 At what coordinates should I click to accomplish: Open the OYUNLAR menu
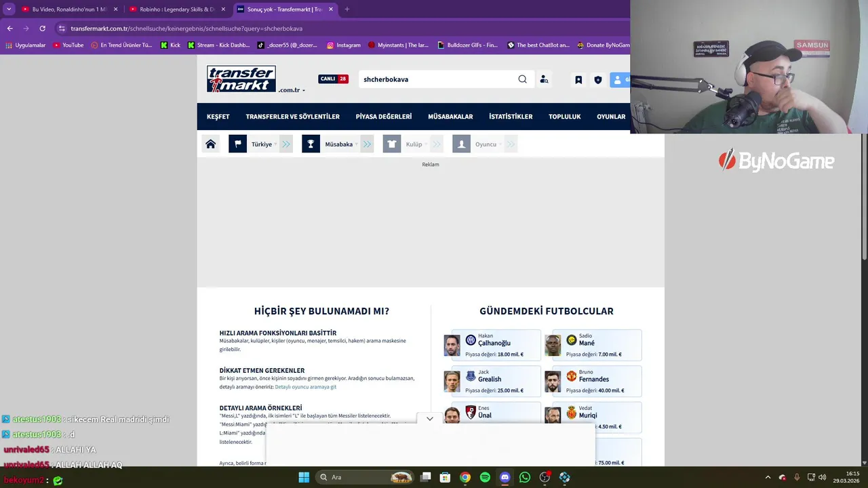(x=611, y=117)
